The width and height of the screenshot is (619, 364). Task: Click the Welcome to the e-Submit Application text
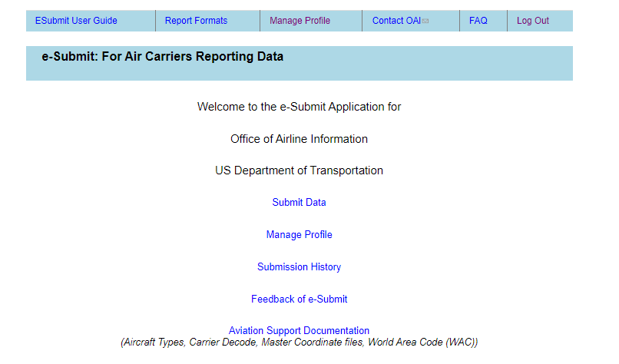coord(300,107)
